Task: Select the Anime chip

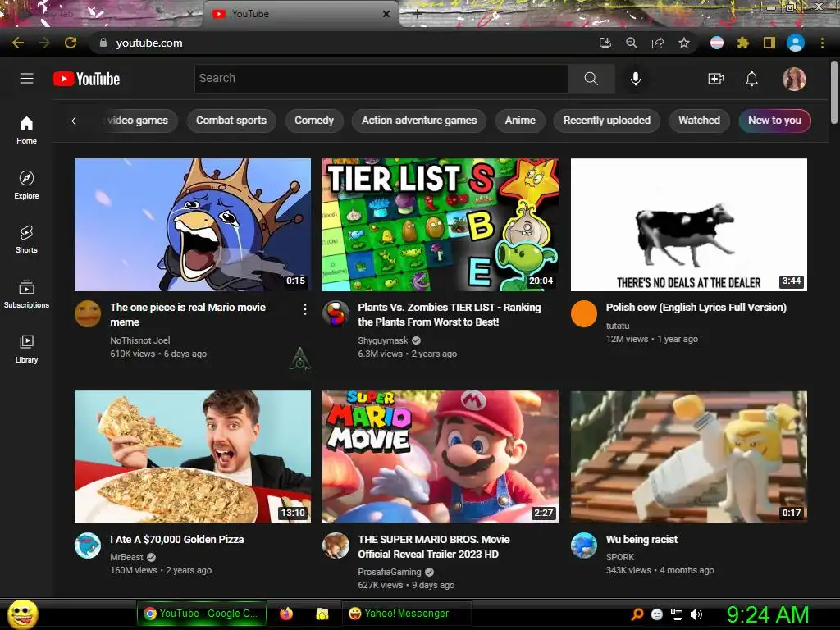Action: click(520, 121)
